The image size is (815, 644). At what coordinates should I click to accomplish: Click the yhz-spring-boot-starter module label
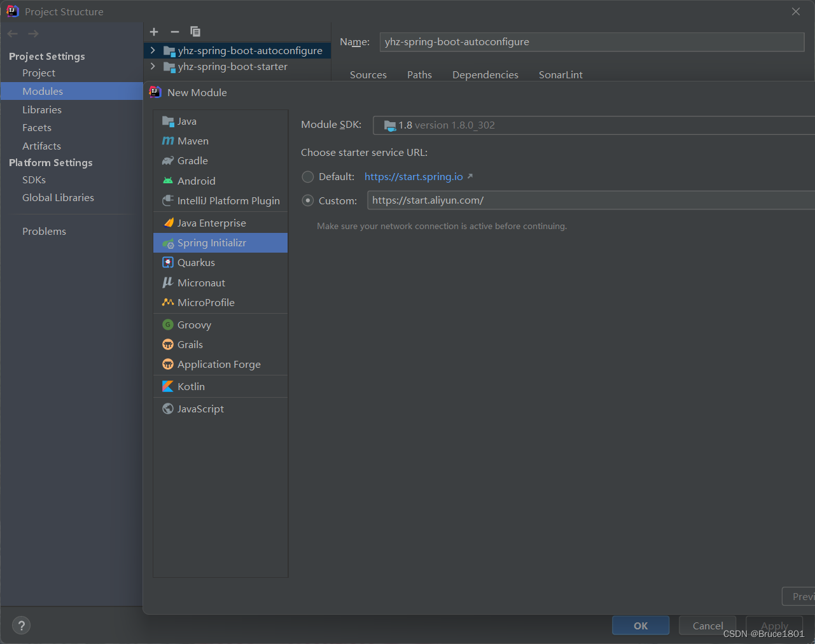click(x=233, y=67)
